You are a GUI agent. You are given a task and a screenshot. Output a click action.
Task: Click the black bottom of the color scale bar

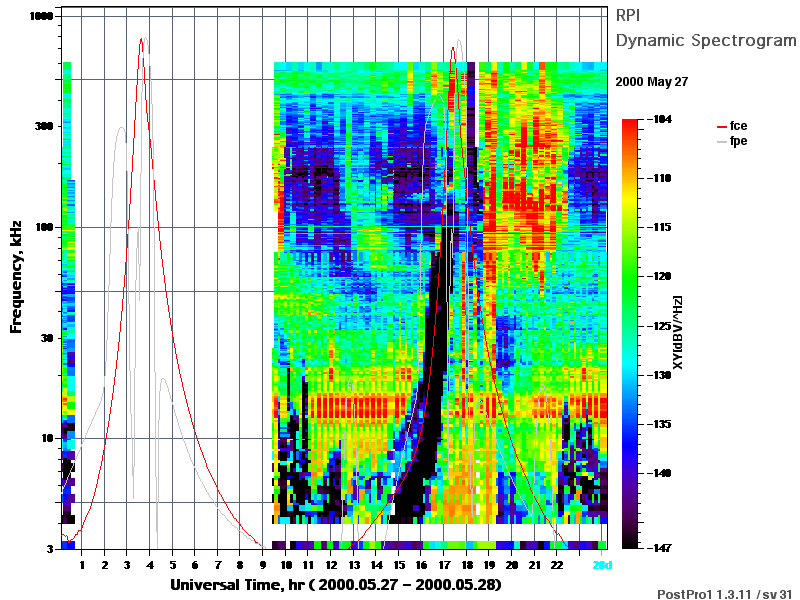(630, 542)
